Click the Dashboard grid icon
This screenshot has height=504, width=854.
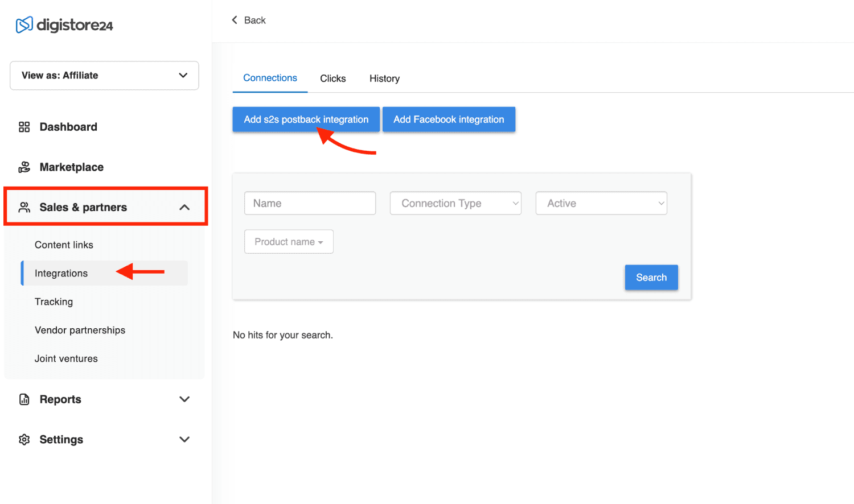click(24, 127)
